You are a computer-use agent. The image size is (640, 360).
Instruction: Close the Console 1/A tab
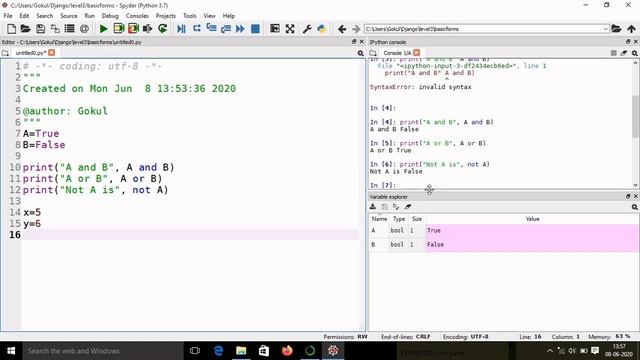416,53
